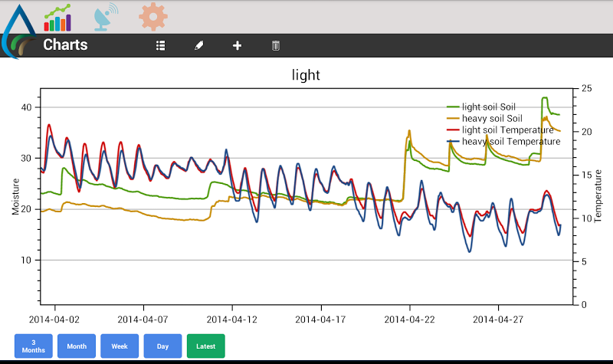Image resolution: width=613 pixels, height=364 pixels.
Task: Click the moisture axis value 40
Action: [26, 107]
